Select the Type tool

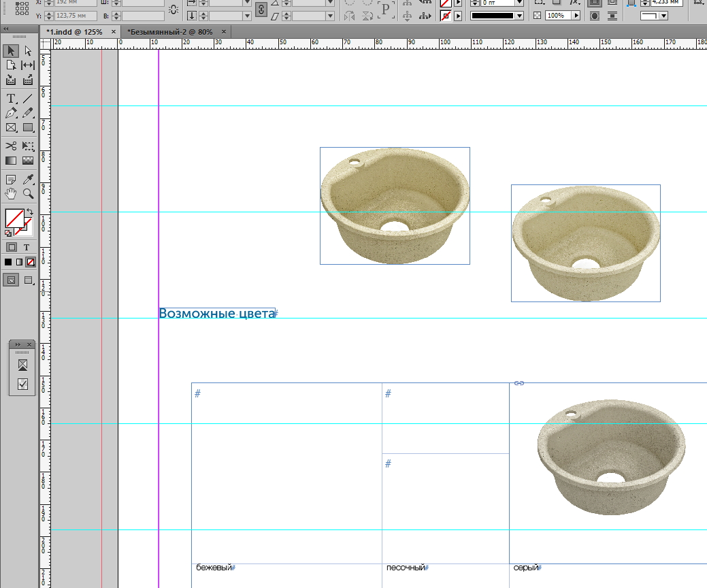pos(11,99)
